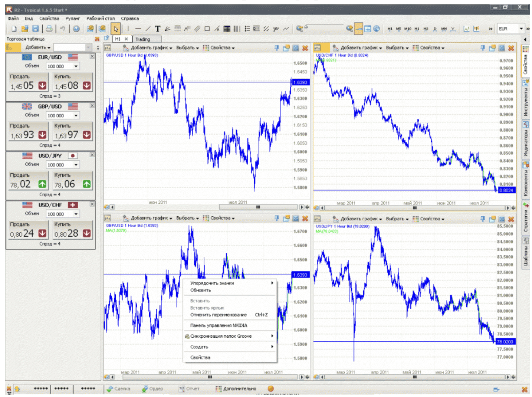Select the horizontal line drawing tool
Viewport: 532px width, 397px height.
point(138,29)
